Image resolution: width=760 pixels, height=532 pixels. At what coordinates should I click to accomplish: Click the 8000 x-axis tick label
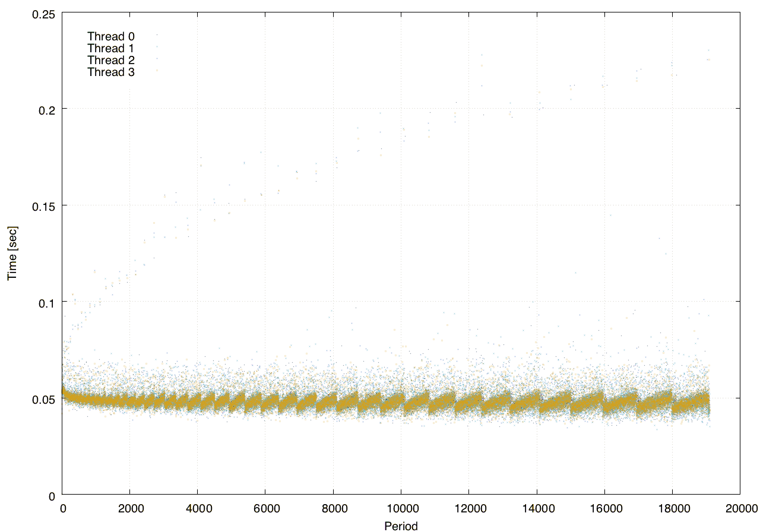(333, 509)
